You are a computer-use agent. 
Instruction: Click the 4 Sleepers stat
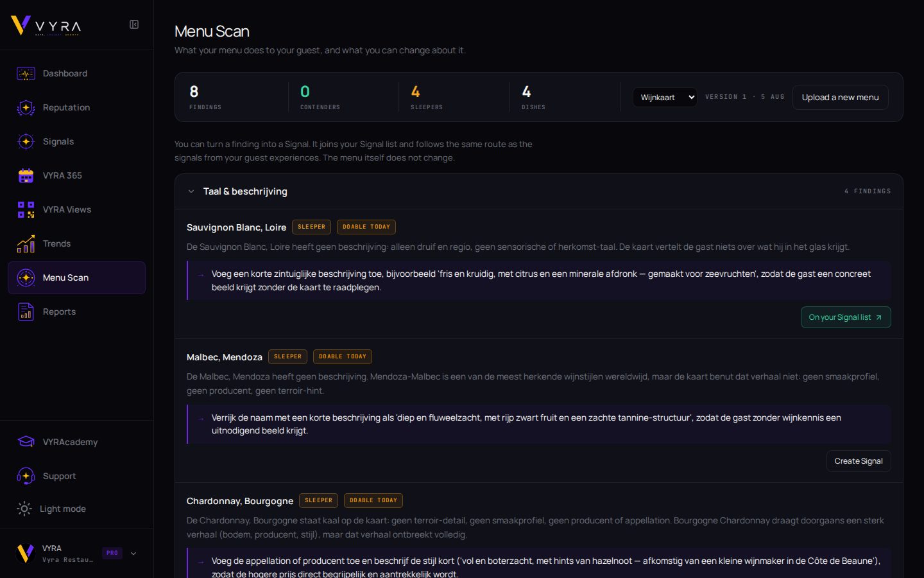[x=427, y=98]
